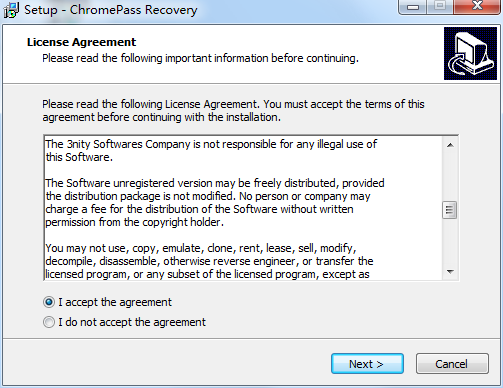Minimize the ChromePass Recovery setup window
This screenshot has width=503, height=388.
[x=413, y=7]
